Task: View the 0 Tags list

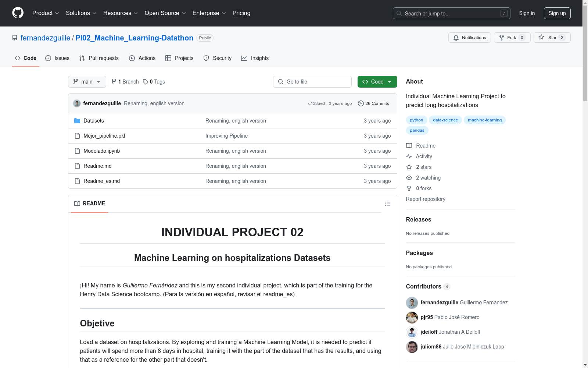Action: pyautogui.click(x=154, y=82)
